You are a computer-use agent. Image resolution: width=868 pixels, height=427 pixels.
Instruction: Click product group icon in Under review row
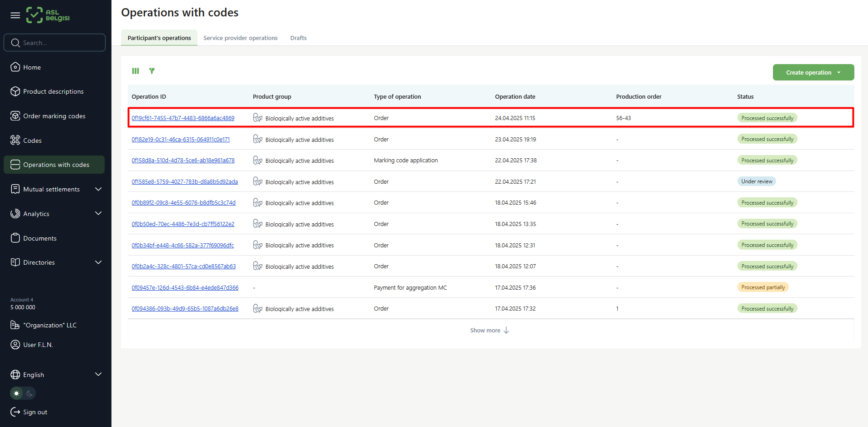[x=257, y=181]
